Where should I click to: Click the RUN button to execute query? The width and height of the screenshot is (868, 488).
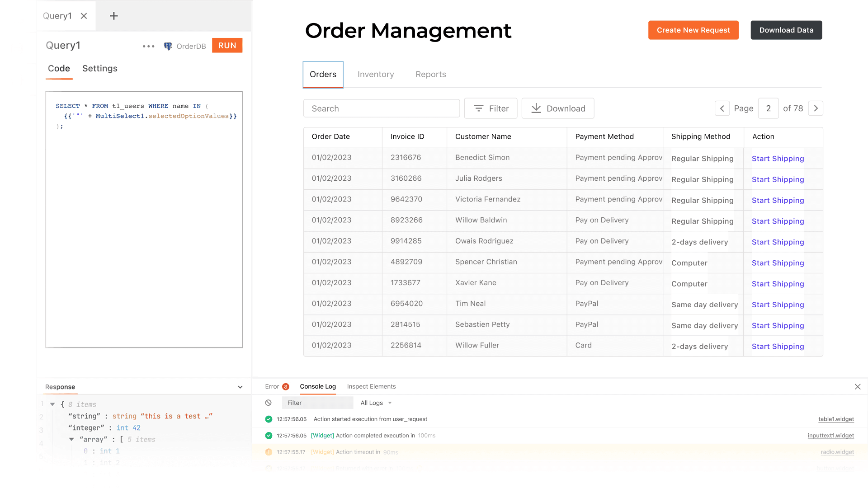point(226,45)
